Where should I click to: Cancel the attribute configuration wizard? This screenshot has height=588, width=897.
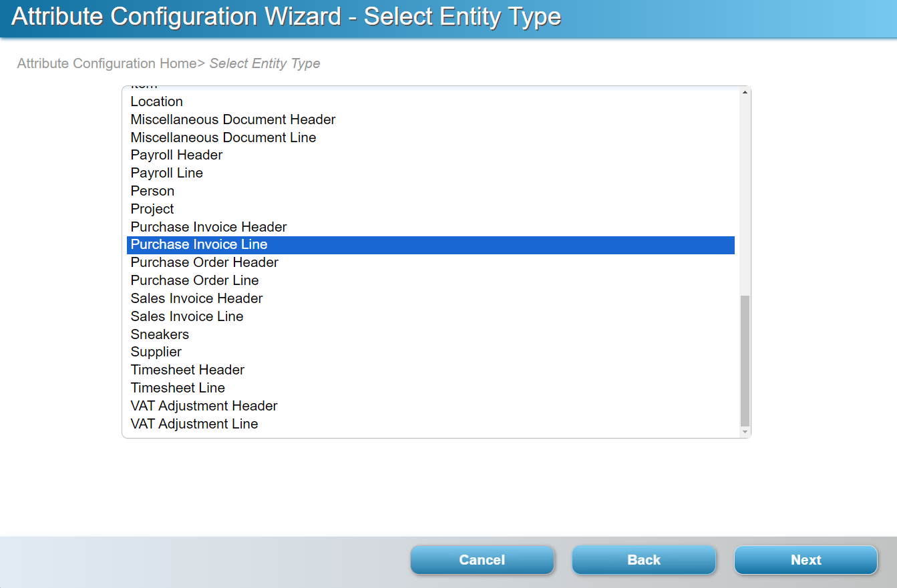point(482,560)
